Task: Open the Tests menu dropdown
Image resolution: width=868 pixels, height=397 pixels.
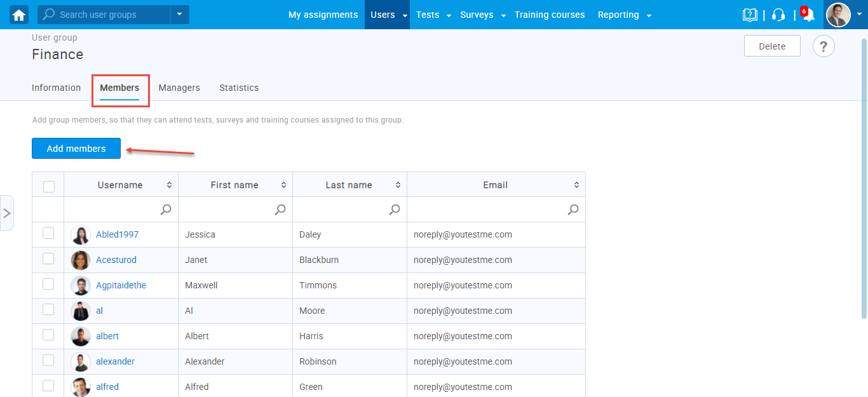Action: tap(433, 15)
